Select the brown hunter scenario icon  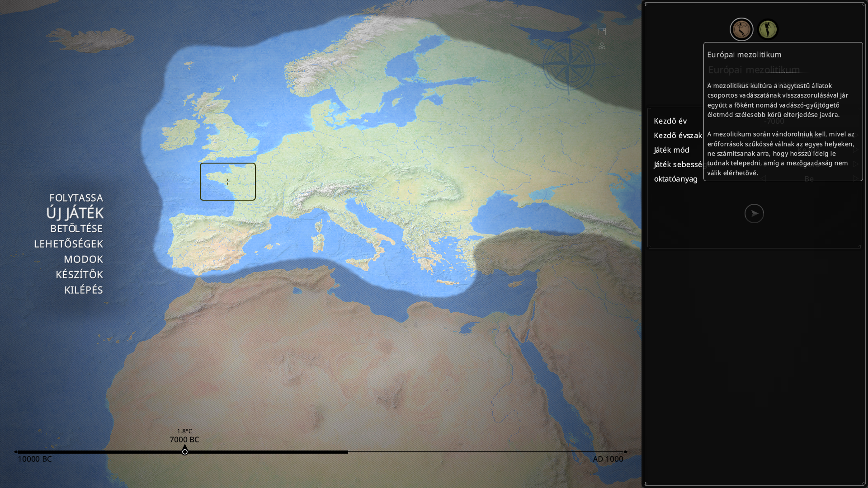(x=741, y=30)
